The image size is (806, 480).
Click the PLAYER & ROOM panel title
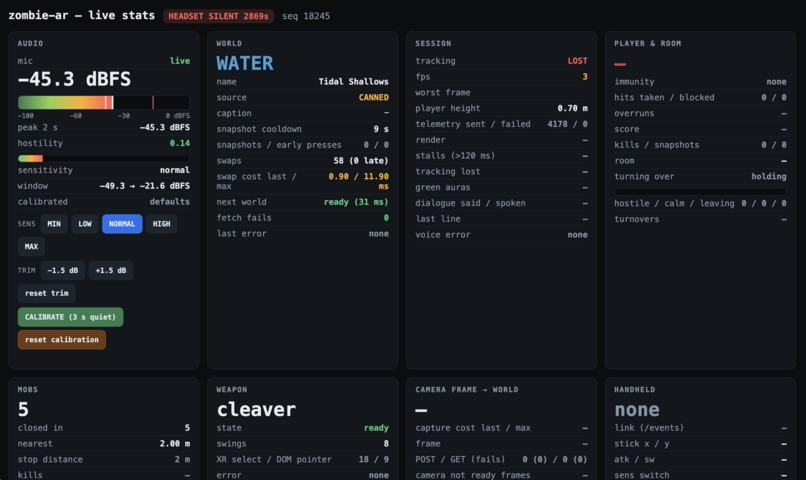648,44
